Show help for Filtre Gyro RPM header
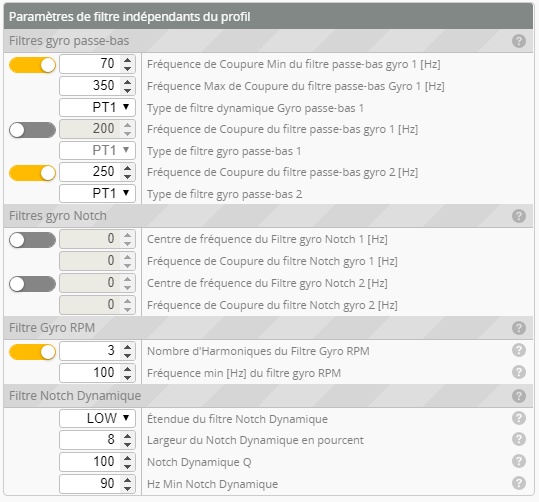The height and width of the screenshot is (502, 539). [519, 328]
